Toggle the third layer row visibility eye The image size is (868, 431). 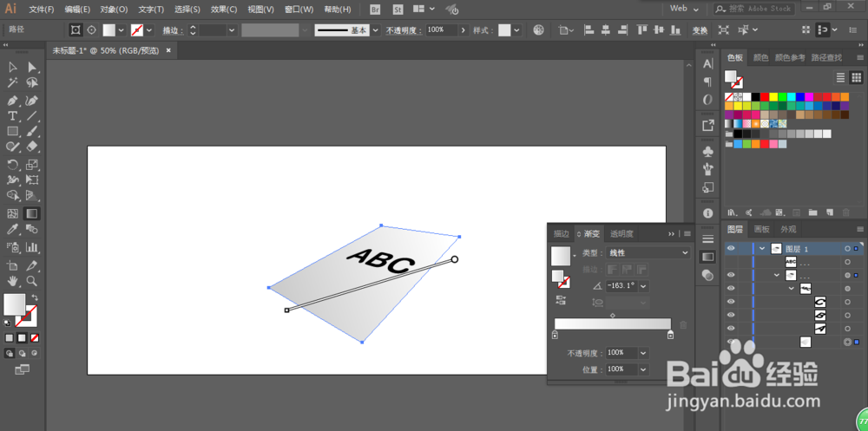731,288
